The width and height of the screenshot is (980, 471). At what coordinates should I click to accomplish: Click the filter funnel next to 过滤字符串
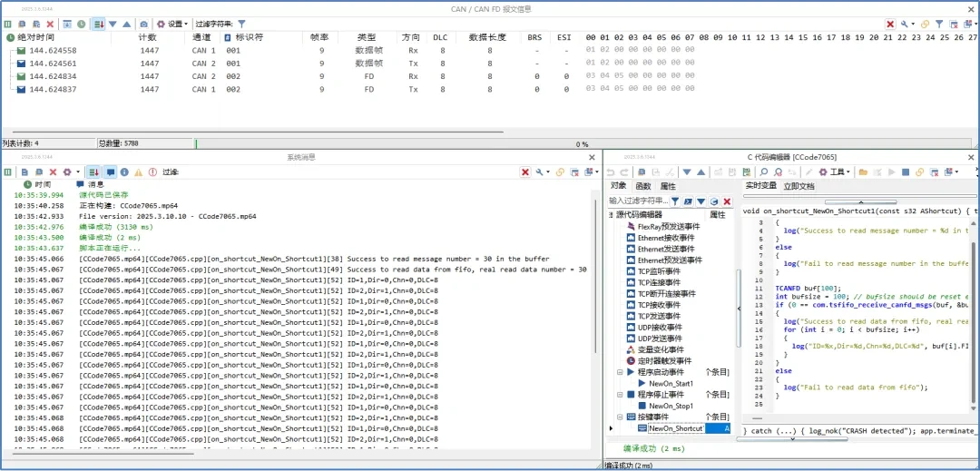(x=241, y=24)
